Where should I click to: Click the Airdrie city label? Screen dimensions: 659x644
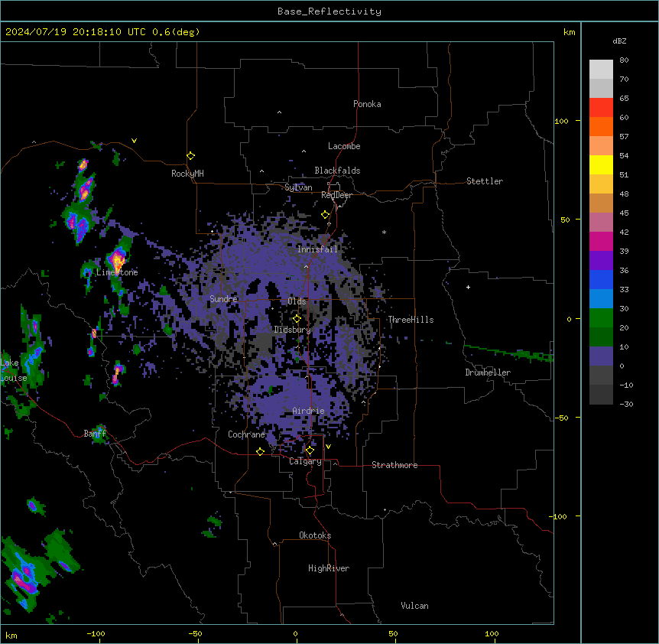click(x=308, y=411)
